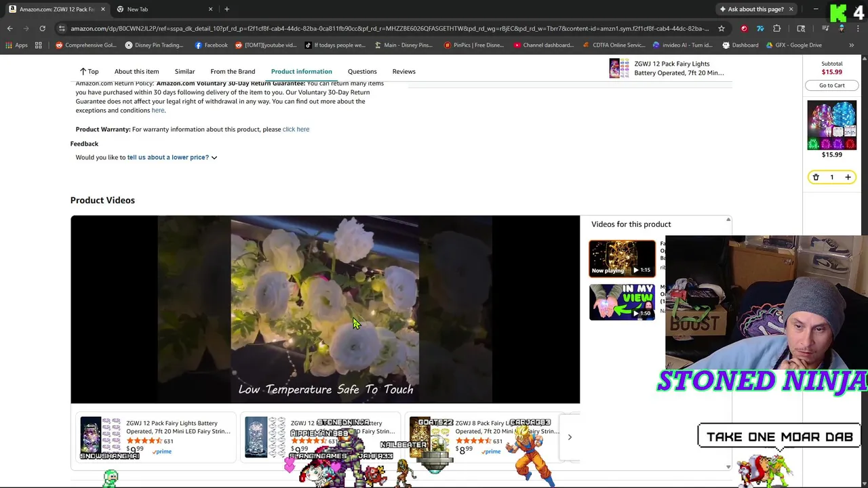Open a new browser tab with plus
This screenshot has height=488, width=868.
pyautogui.click(x=226, y=9)
